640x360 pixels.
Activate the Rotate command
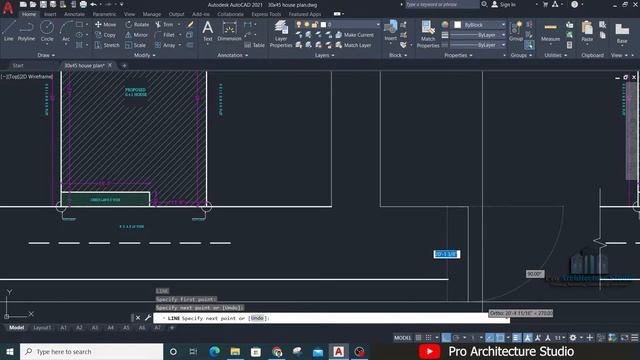[x=137, y=24]
